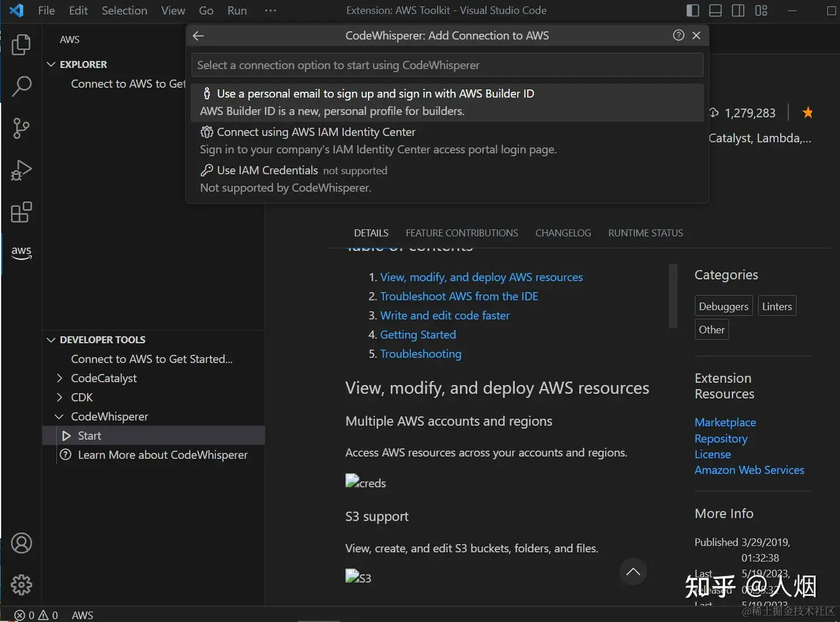Open the Extensions view icon

click(x=21, y=212)
